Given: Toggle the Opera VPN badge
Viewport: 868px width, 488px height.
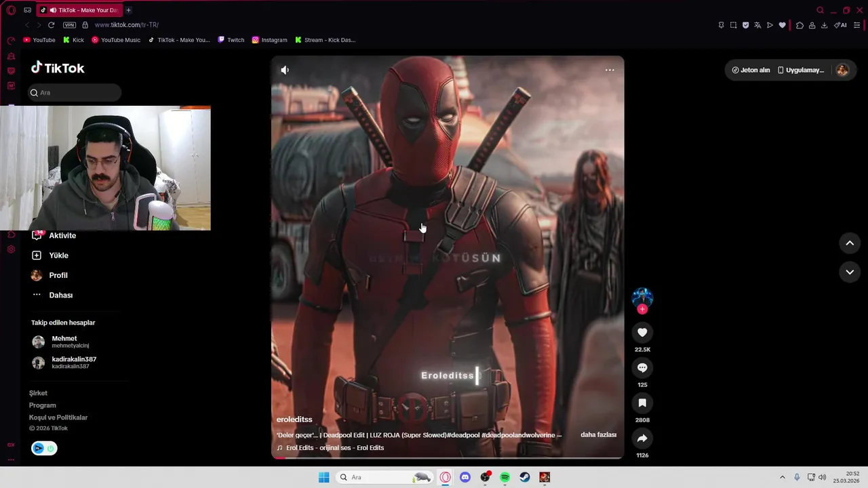Looking at the screenshot, I should [x=69, y=25].
